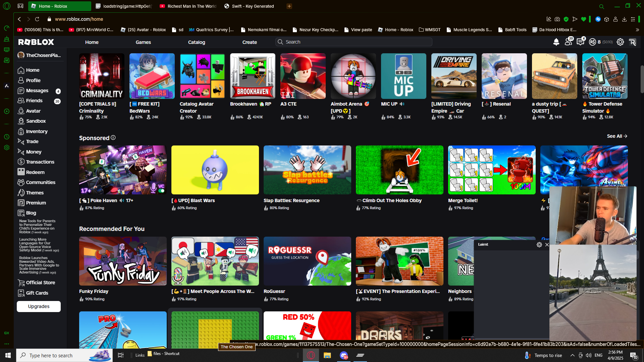Click the Roblox logo
Viewport: 644px width, 362px height.
click(x=36, y=42)
